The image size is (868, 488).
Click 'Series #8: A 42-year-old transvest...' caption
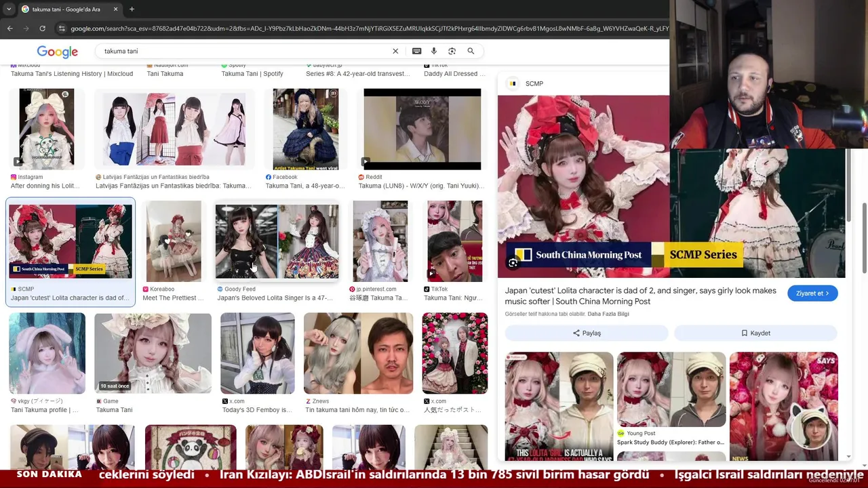(357, 74)
